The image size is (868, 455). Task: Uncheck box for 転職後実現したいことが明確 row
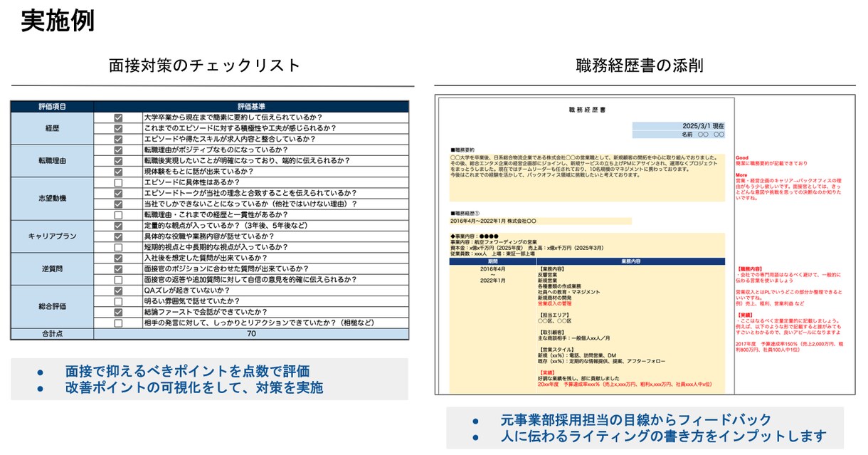coord(118,161)
